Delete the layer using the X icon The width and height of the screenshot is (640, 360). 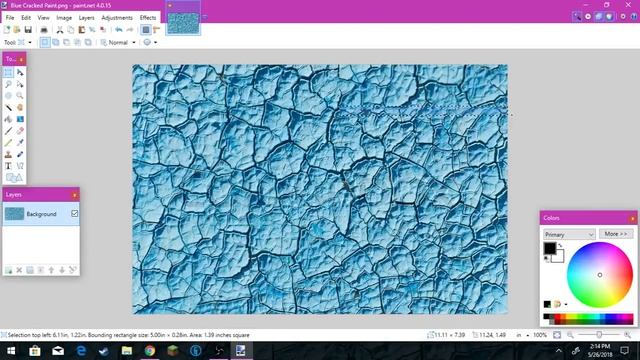coord(19,270)
